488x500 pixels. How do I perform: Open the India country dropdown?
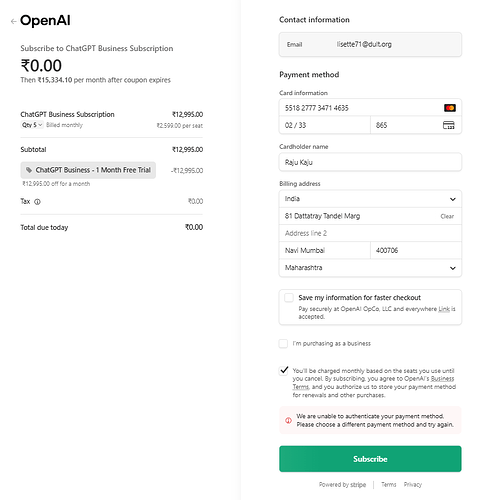pos(370,199)
